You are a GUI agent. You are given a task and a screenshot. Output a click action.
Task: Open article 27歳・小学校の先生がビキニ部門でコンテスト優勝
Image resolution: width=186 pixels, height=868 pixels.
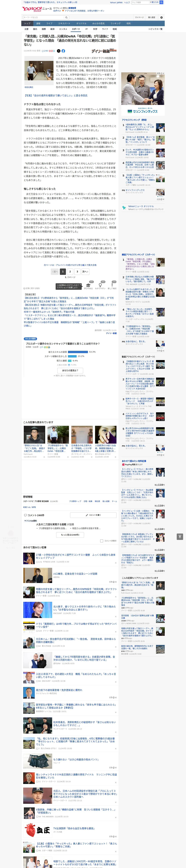point(76,556)
